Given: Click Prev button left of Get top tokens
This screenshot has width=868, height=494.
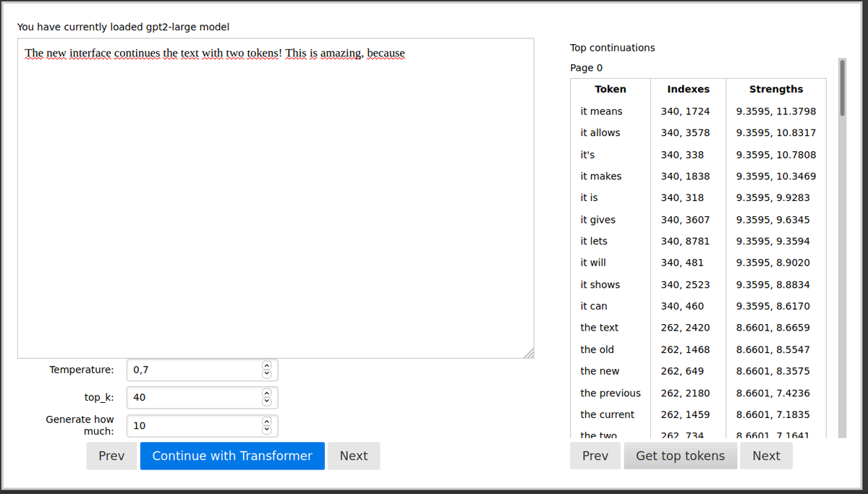Looking at the screenshot, I should point(595,456).
